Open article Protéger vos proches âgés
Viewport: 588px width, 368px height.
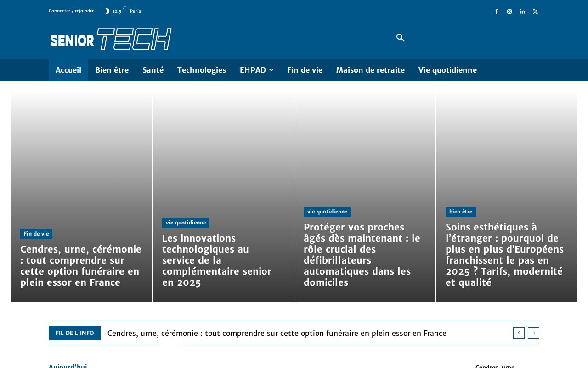(x=362, y=255)
